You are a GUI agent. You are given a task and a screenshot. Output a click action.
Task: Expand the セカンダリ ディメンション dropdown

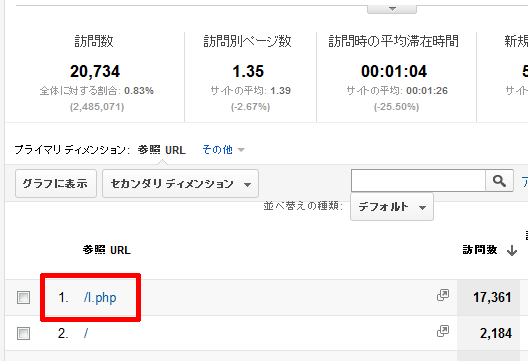click(x=180, y=184)
